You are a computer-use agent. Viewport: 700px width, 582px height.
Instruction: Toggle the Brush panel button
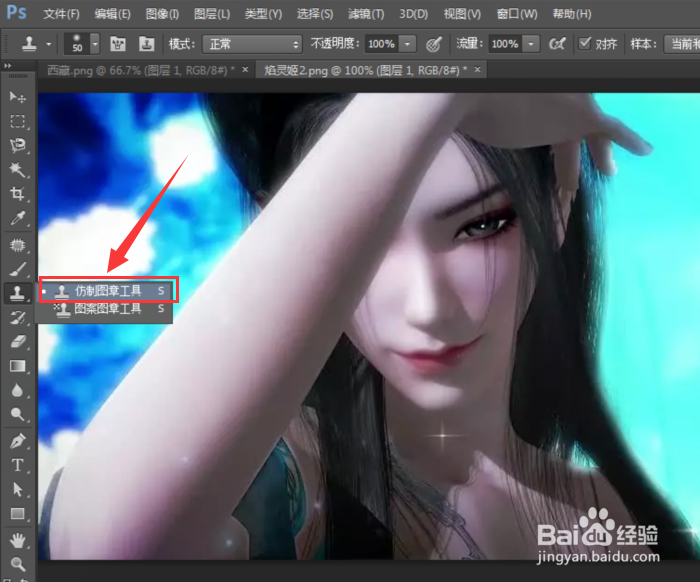(x=118, y=44)
